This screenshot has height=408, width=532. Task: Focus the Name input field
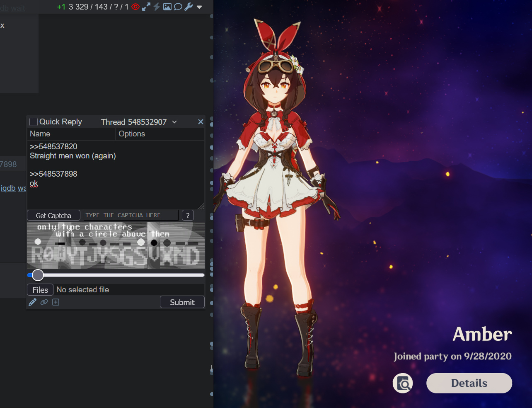tap(71, 134)
